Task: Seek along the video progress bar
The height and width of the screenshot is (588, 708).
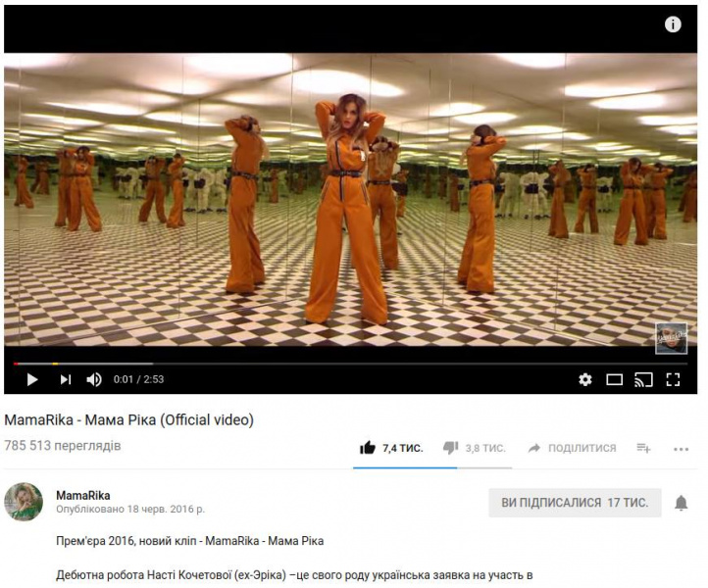Action: [350, 364]
